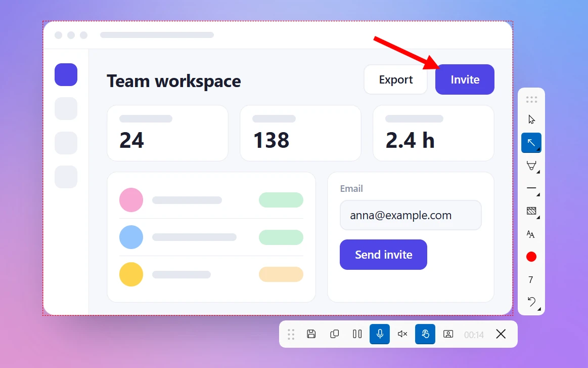588x368 pixels.
Task: Click Send invite
Action: [384, 255]
